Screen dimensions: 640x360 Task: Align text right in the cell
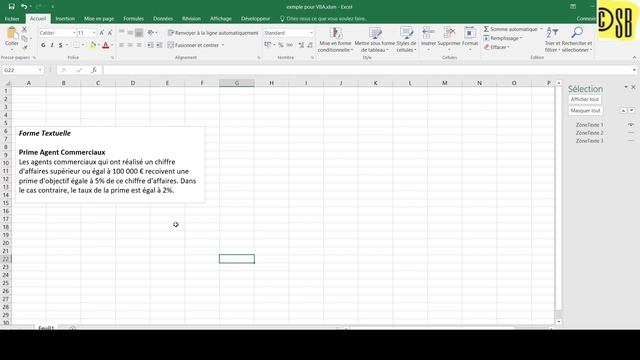coord(139,45)
